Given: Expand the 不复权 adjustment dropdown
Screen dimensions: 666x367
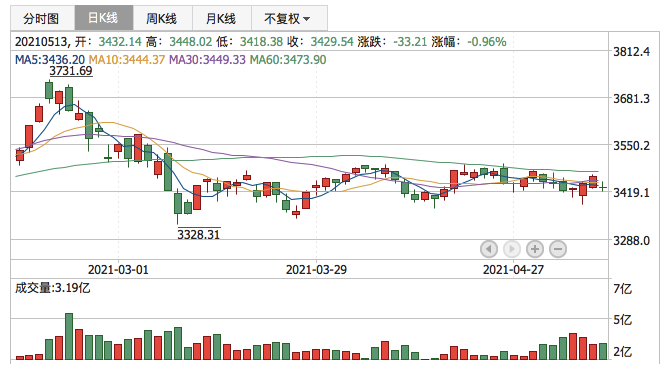Looking at the screenshot, I should [288, 18].
